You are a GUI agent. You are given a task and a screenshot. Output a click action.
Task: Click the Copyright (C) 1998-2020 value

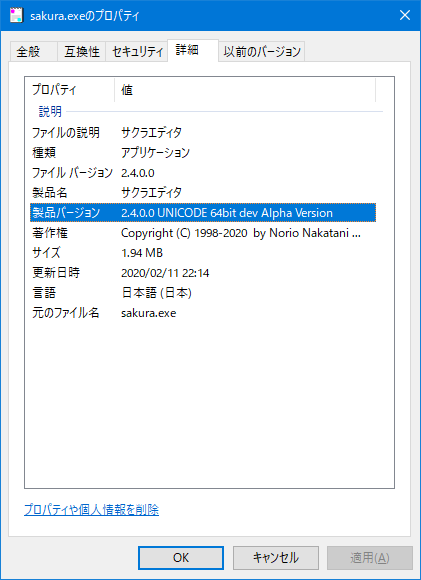(241, 233)
